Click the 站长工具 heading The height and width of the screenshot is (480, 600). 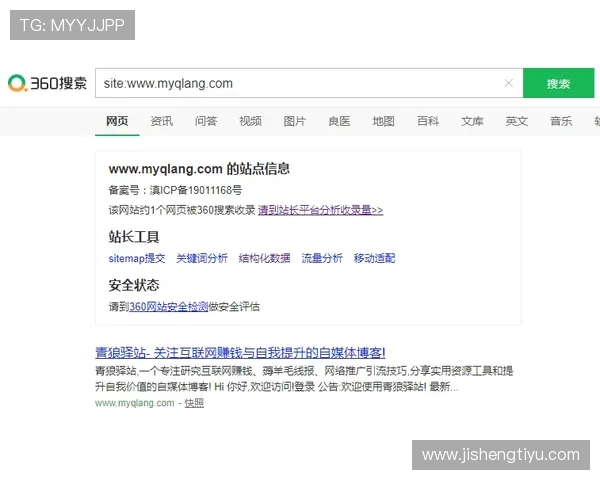tap(134, 237)
